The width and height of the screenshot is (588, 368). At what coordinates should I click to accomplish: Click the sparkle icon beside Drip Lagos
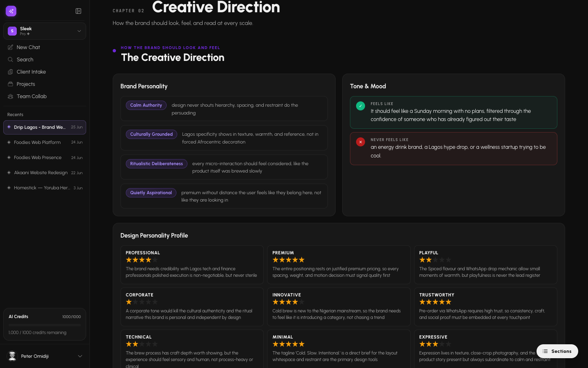(x=9, y=127)
